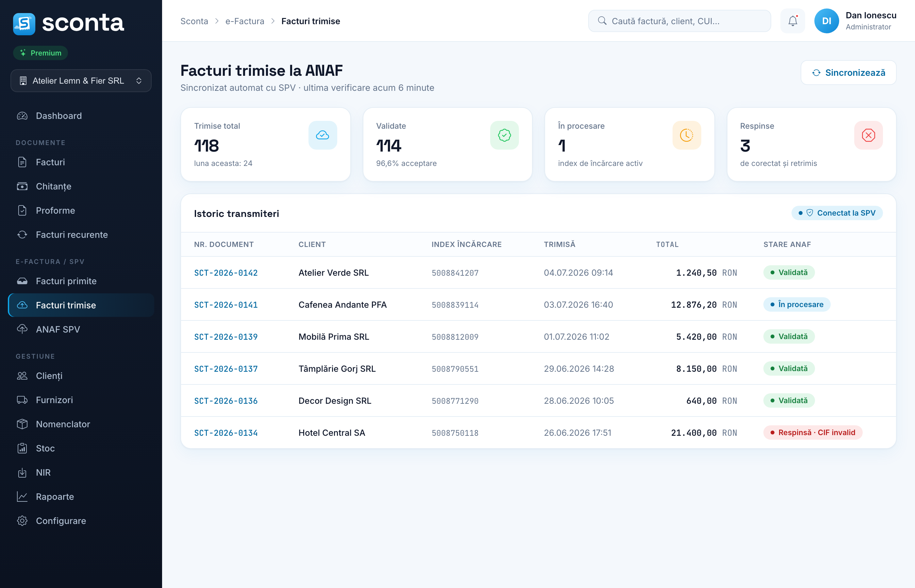
Task: Click the e-Factura breadcrumb link
Action: pos(244,21)
